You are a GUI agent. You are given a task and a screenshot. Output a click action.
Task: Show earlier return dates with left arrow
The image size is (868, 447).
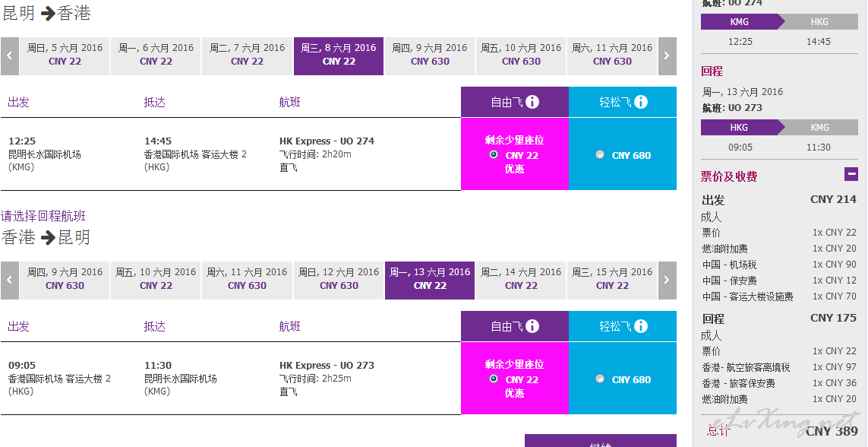click(9, 281)
